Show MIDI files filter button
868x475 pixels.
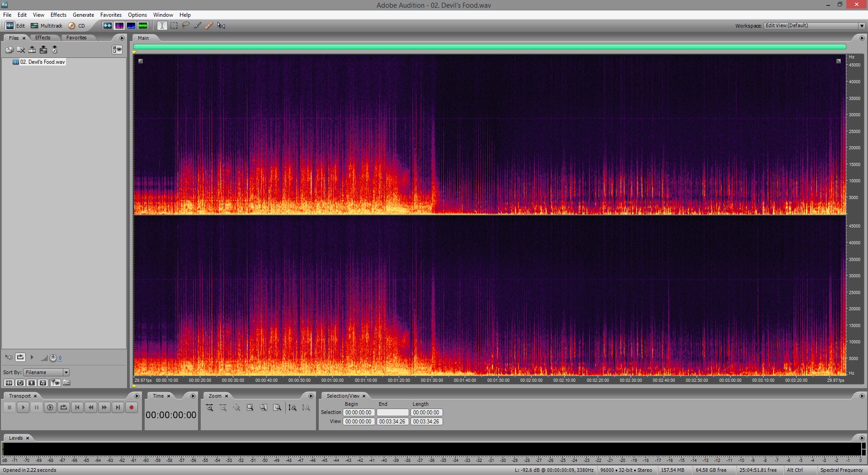(x=43, y=383)
